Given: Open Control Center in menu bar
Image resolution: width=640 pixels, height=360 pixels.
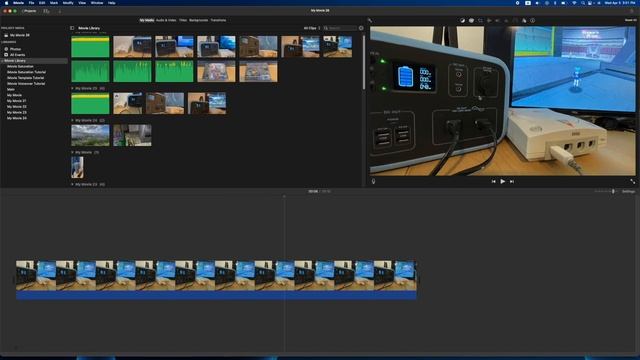Looking at the screenshot, I should coord(590,3).
